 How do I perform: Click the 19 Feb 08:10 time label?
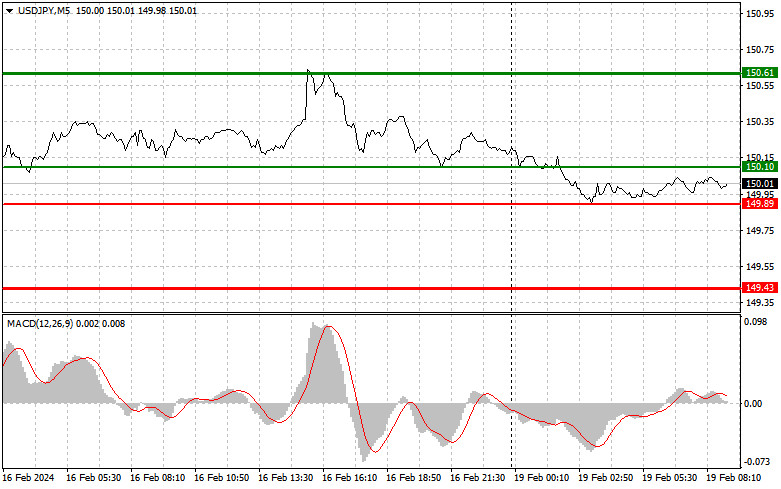pyautogui.click(x=734, y=478)
